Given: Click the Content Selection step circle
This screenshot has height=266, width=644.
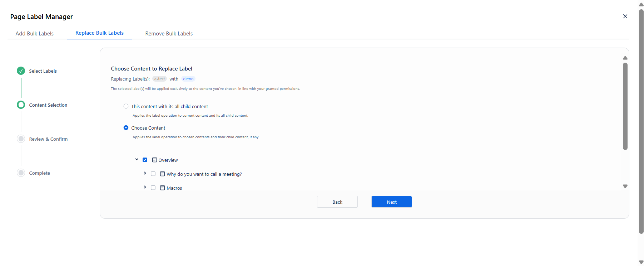Looking at the screenshot, I should pyautogui.click(x=21, y=105).
